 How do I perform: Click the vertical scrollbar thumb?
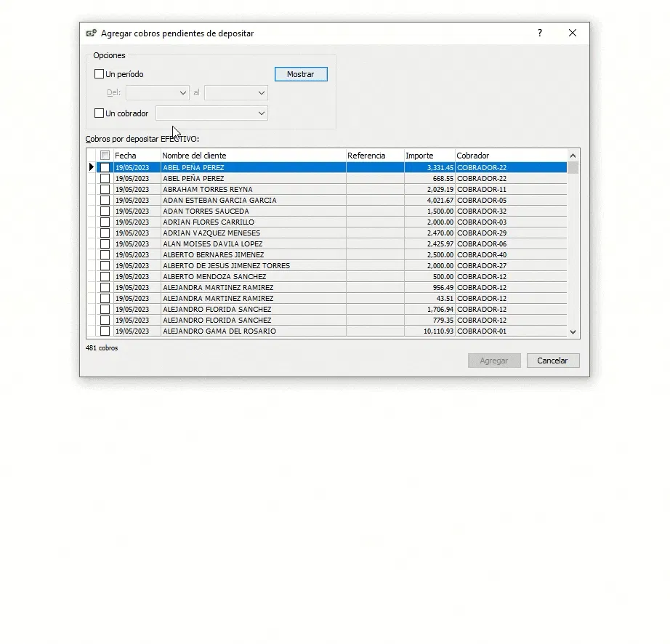573,167
